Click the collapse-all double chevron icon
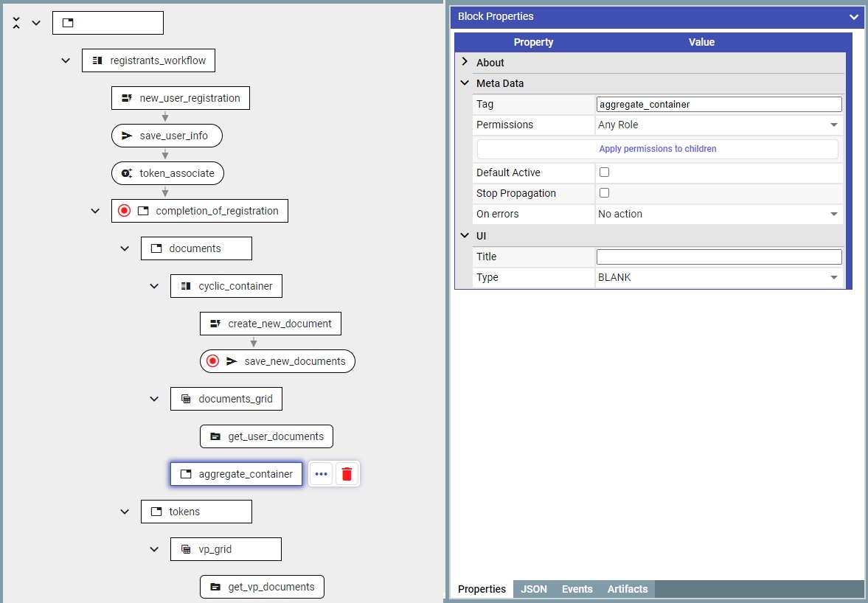The image size is (868, 603). (17, 23)
